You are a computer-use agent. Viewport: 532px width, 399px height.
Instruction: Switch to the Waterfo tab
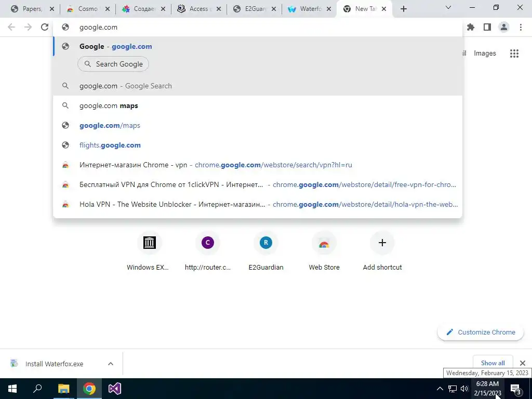coord(310,9)
